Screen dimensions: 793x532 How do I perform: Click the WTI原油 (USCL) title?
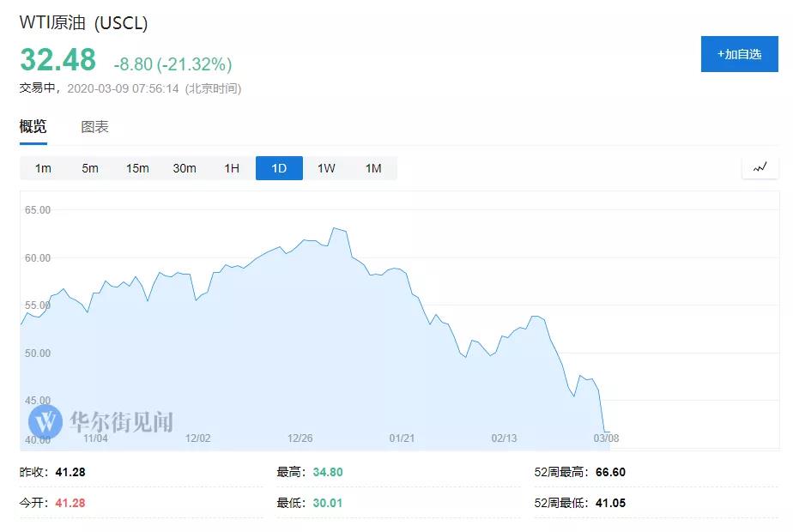[x=84, y=23]
